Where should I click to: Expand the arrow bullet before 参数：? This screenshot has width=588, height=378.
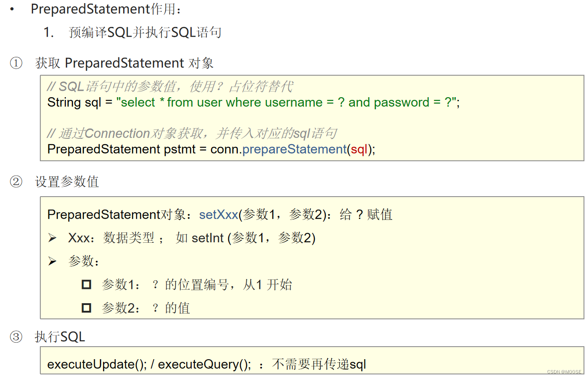52,261
